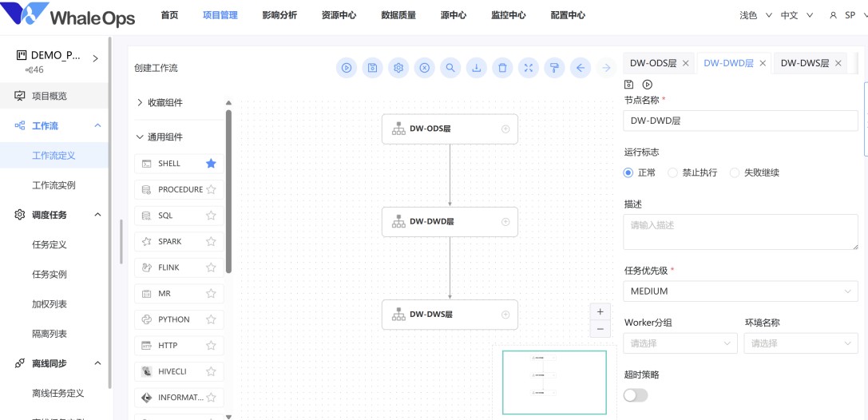Open Worker分组 dropdown
Viewport: 868px width, 420px height.
pyautogui.click(x=680, y=343)
